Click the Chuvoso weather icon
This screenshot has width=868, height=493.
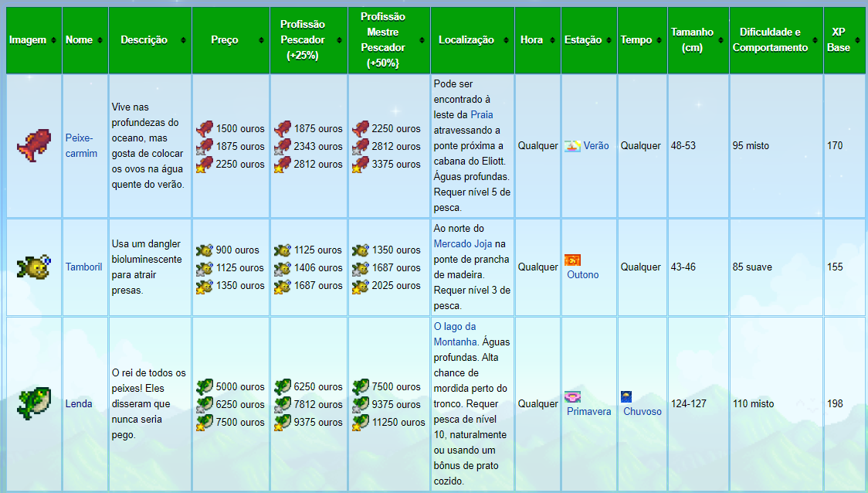[626, 396]
